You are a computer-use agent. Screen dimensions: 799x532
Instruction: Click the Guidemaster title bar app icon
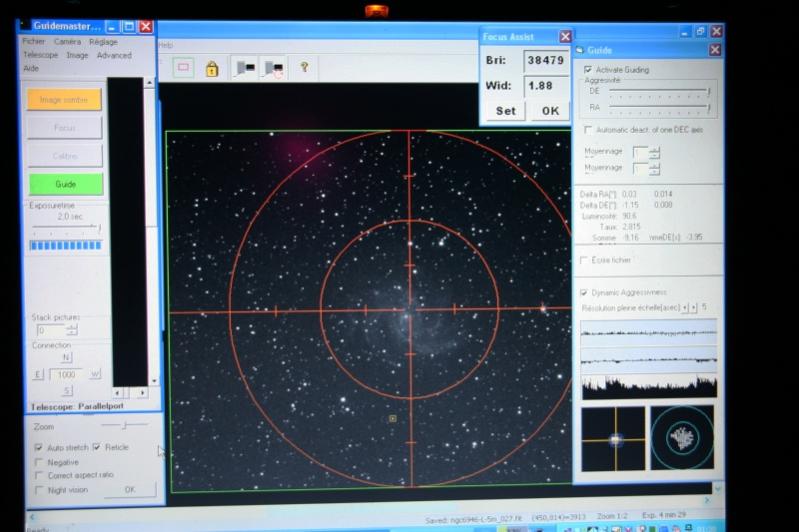click(x=24, y=26)
